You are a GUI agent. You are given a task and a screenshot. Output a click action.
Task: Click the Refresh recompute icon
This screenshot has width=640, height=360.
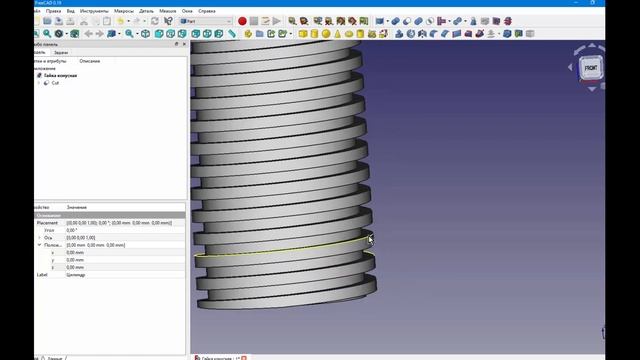(155, 21)
